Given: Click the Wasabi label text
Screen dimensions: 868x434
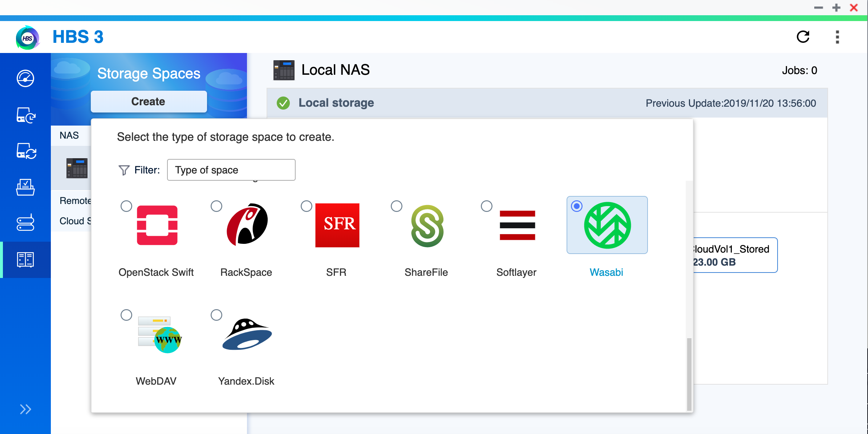Looking at the screenshot, I should point(607,272).
